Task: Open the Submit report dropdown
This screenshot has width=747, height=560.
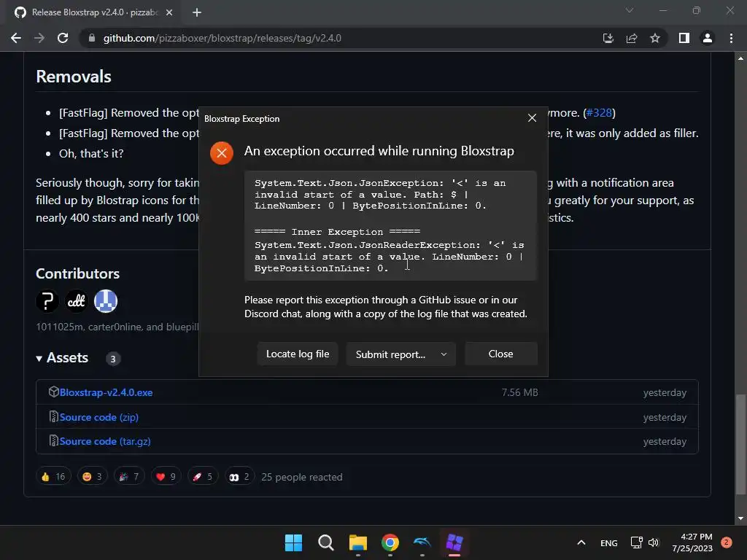Action: [x=400, y=354]
